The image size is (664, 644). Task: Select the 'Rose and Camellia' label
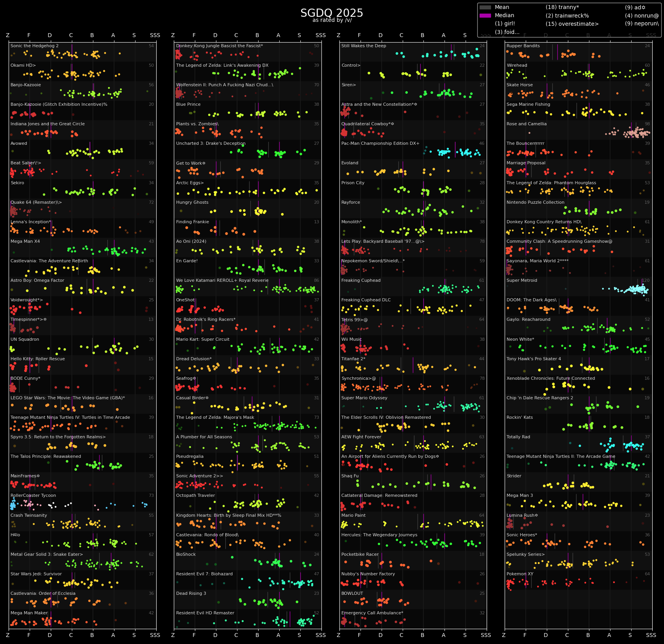527,124
